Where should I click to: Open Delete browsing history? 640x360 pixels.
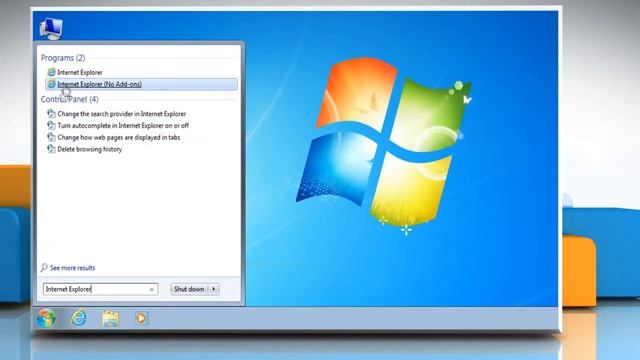pos(89,149)
